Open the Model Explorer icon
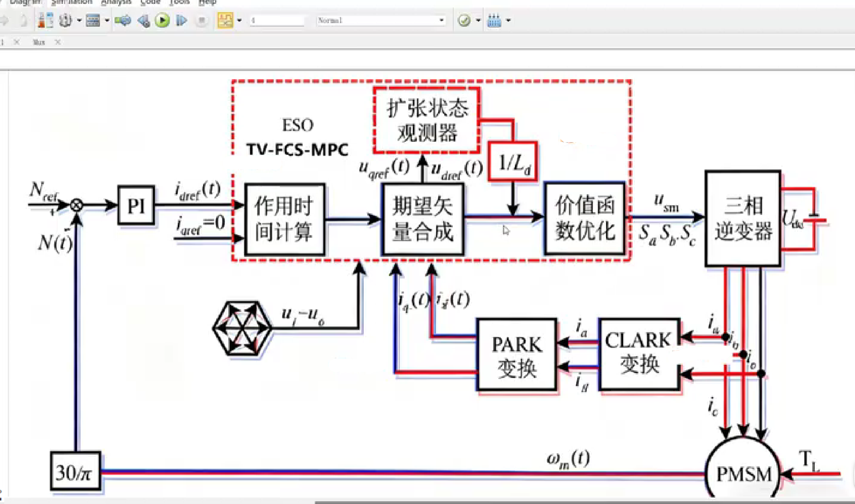 pos(93,21)
